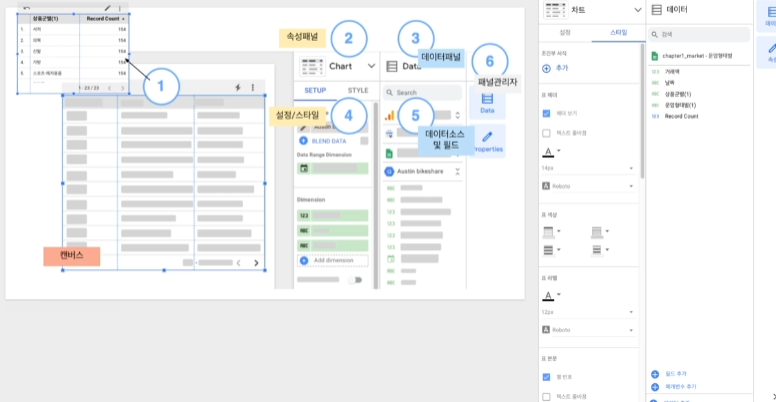The height and width of the screenshot is (402, 776).
Task: Click the 상품군별(1) column header in the table
Action: pyautogui.click(x=46, y=19)
